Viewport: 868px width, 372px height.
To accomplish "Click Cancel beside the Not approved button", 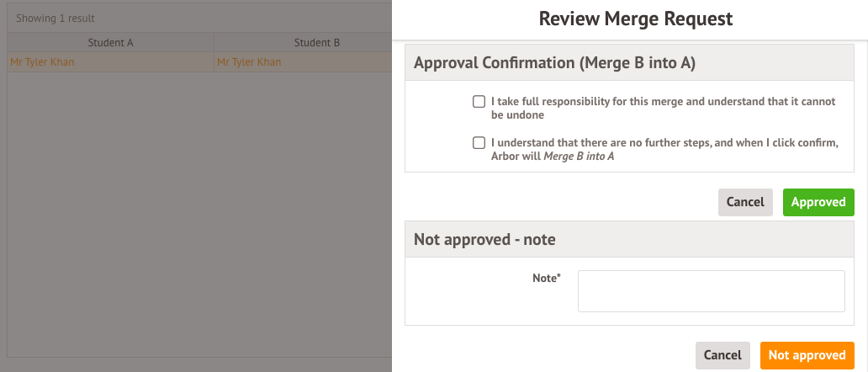I will coord(722,355).
